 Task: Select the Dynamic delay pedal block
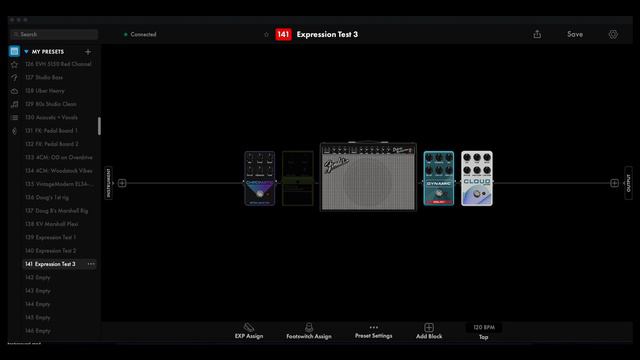click(x=438, y=178)
